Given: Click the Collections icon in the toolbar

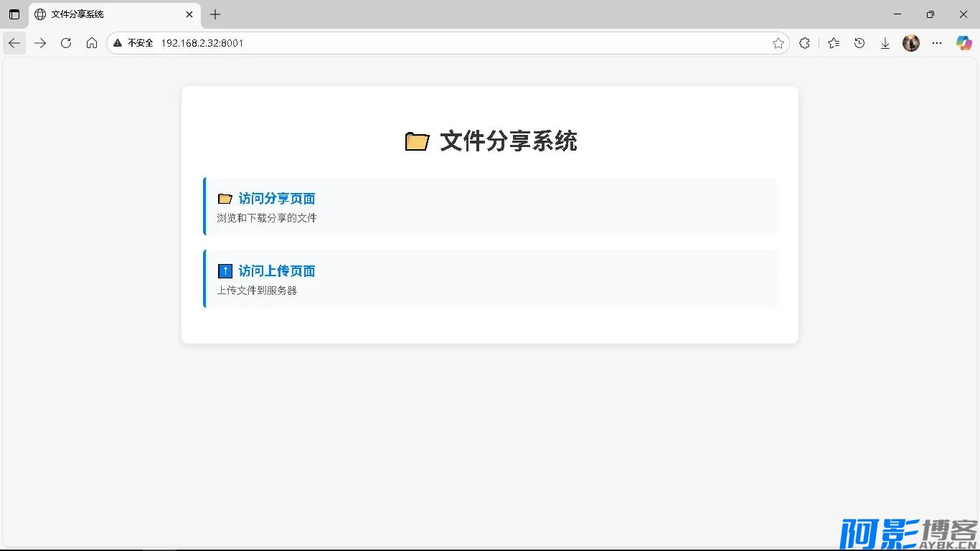Looking at the screenshot, I should (x=834, y=43).
